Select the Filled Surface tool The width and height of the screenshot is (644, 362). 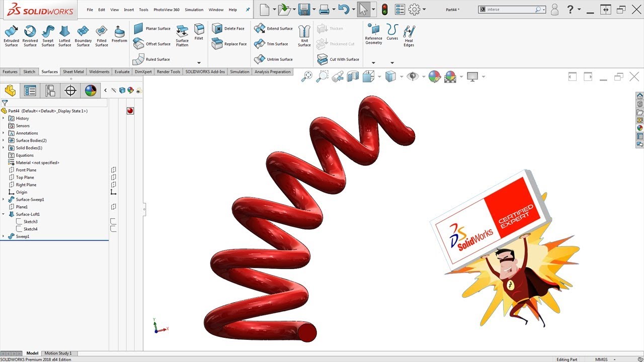point(102,36)
